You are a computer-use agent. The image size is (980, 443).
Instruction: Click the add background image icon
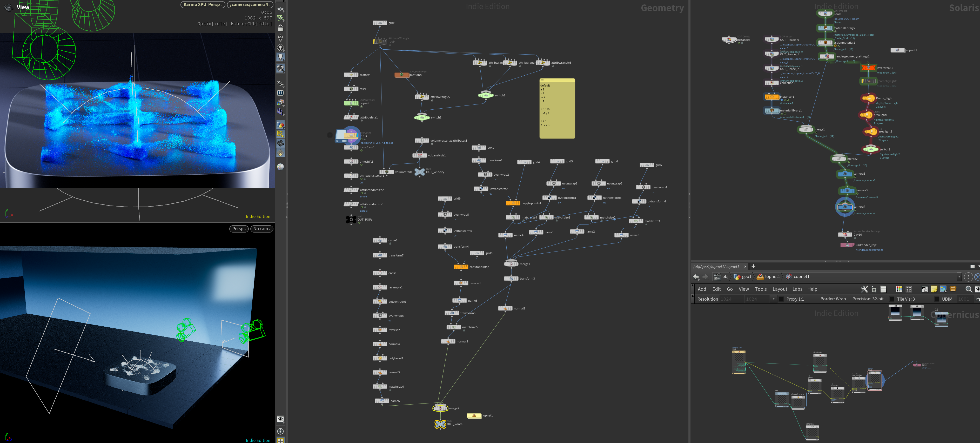click(943, 289)
